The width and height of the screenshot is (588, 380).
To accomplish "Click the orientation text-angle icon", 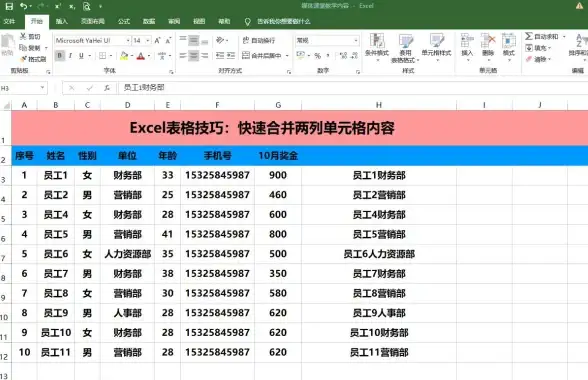I will point(220,40).
